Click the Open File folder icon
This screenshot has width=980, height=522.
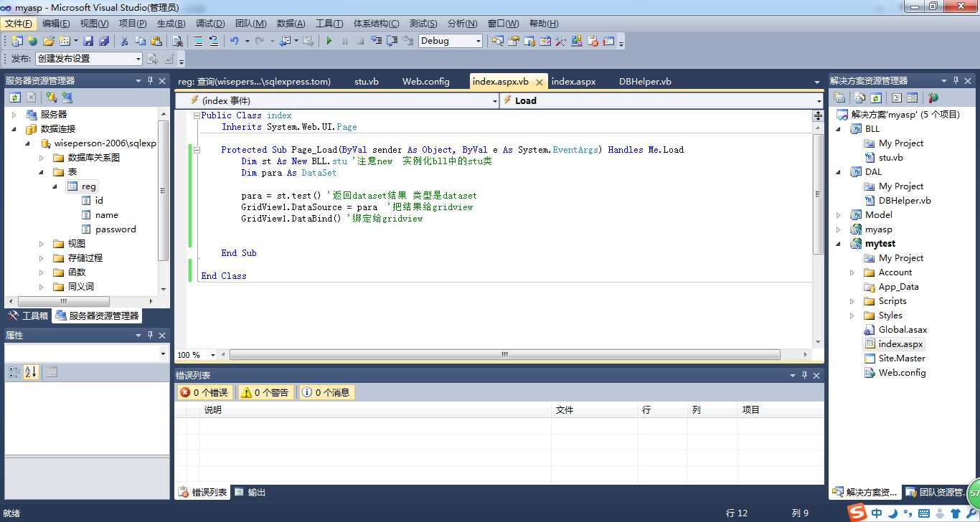click(x=48, y=41)
